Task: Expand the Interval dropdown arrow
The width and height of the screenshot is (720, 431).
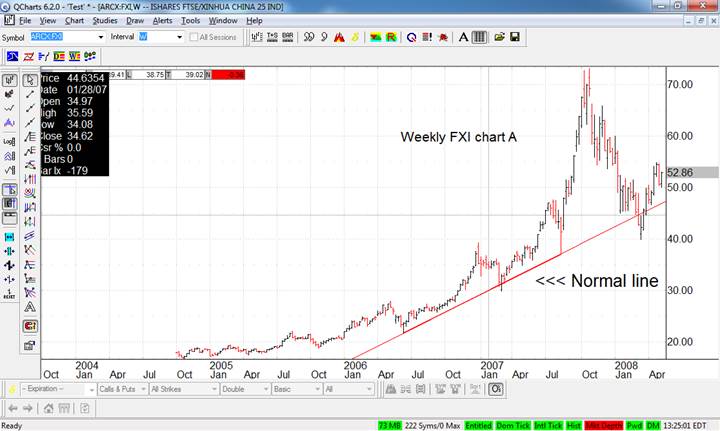Action: 179,37
